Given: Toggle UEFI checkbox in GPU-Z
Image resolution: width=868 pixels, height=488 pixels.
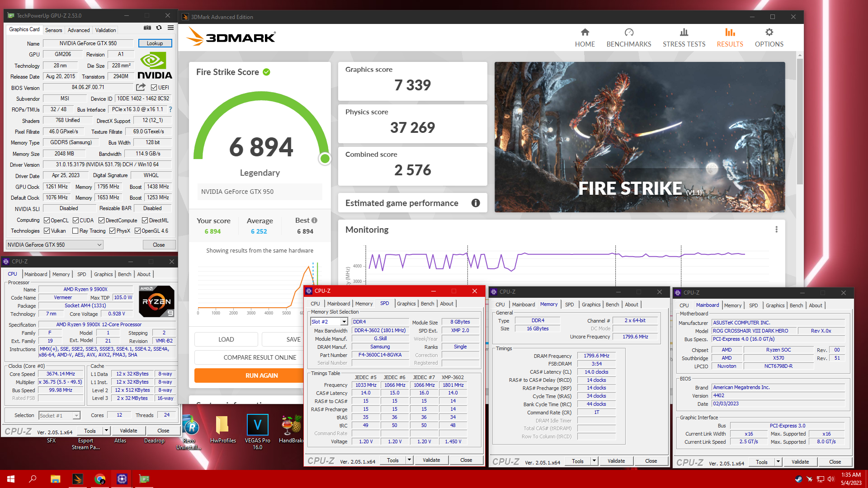Looking at the screenshot, I should point(154,88).
